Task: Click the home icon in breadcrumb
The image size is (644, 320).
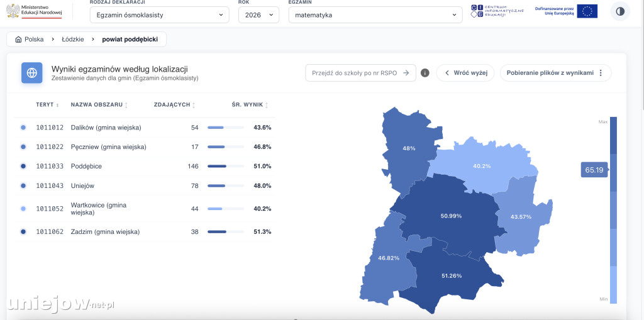Action: tap(18, 40)
